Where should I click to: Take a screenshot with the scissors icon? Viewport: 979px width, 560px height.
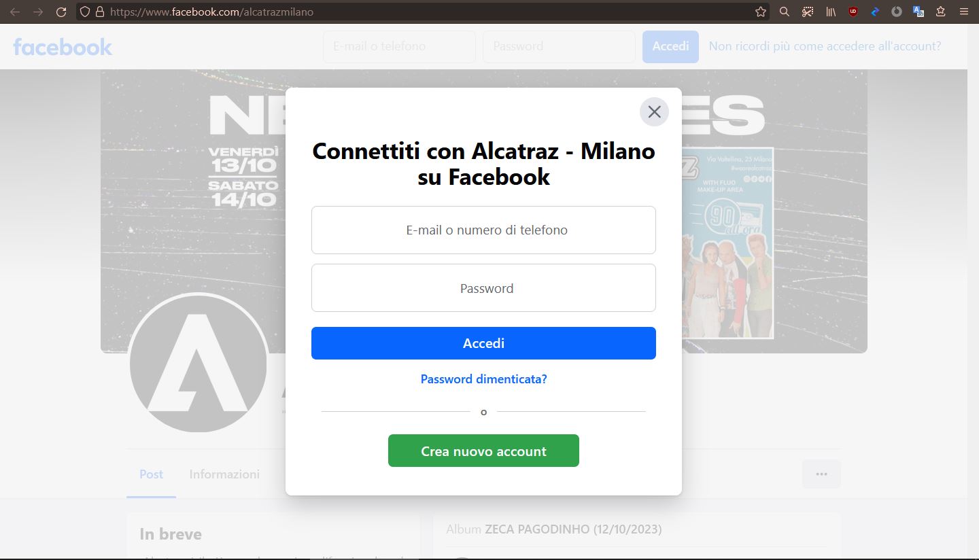(808, 12)
